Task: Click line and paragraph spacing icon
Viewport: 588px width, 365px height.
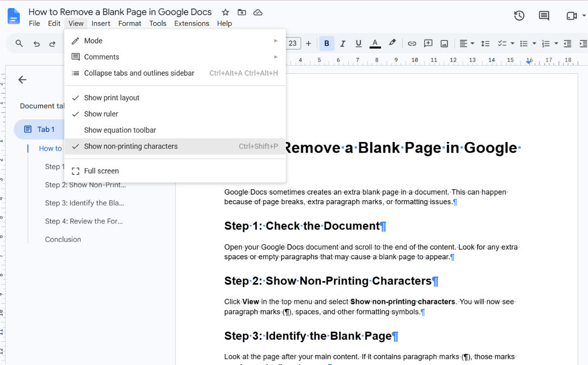Action: click(485, 43)
